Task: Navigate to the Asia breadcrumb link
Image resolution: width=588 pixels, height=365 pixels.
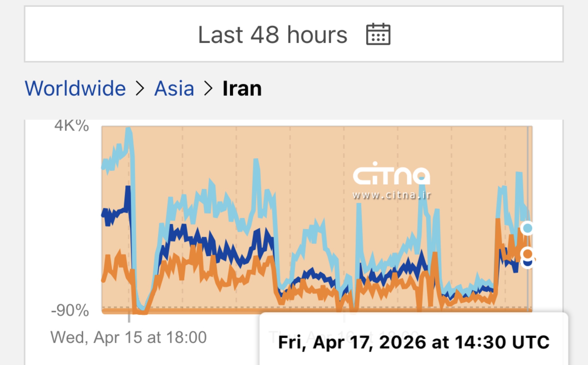Action: (x=174, y=88)
